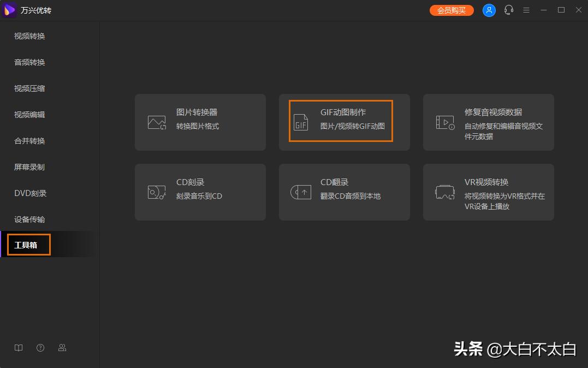This screenshot has height=368, width=588.
Task: Open the hamburger menu icon
Action: (526, 10)
